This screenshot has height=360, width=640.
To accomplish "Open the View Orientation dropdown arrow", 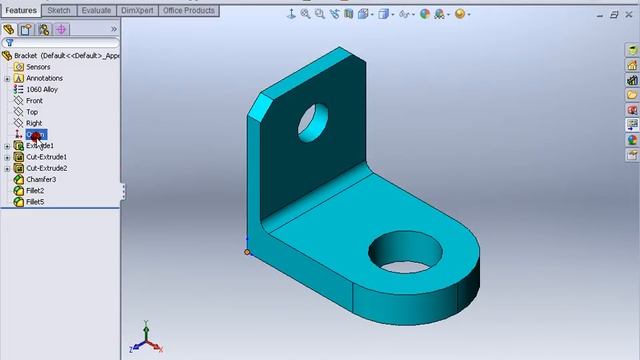I will tap(372, 15).
